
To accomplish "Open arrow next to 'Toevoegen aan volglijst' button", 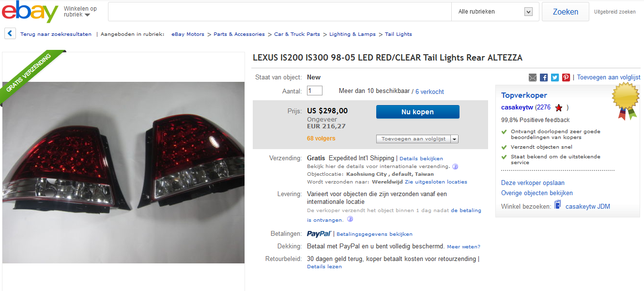I will pos(454,139).
